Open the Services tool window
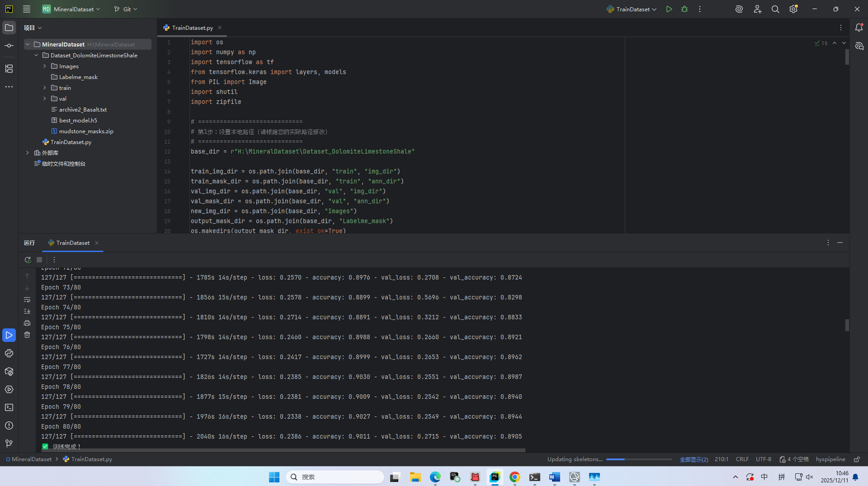Screen dimensions: 868x486 click(9, 389)
